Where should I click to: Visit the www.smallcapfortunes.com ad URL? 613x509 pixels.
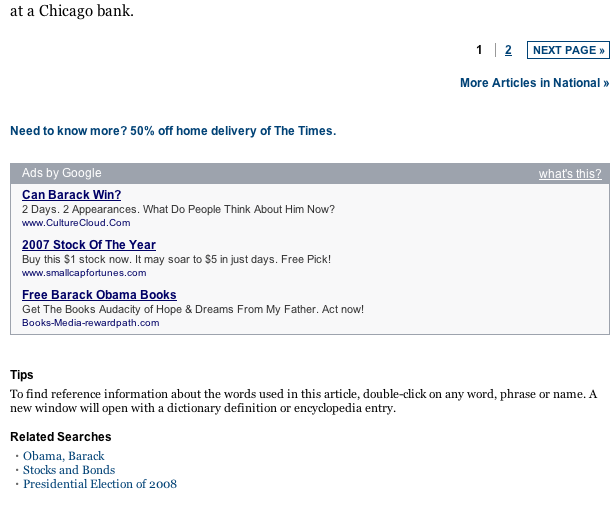click(x=84, y=273)
